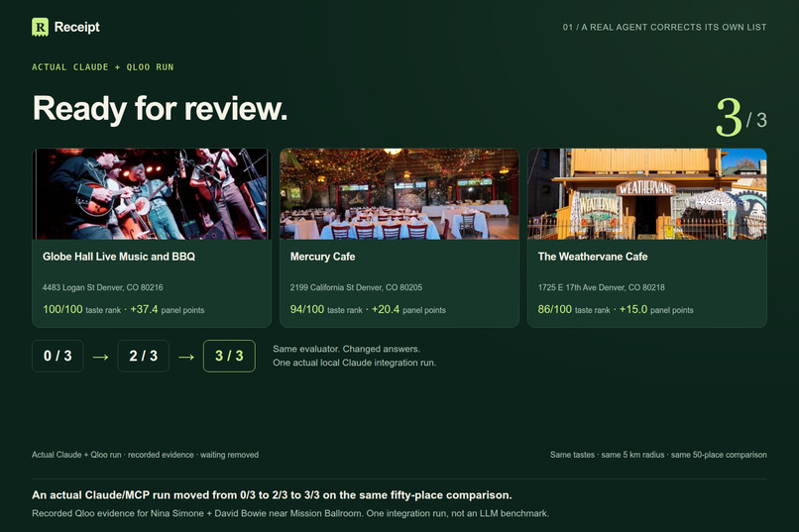Click the 'Ready for review.' heading

click(x=160, y=108)
